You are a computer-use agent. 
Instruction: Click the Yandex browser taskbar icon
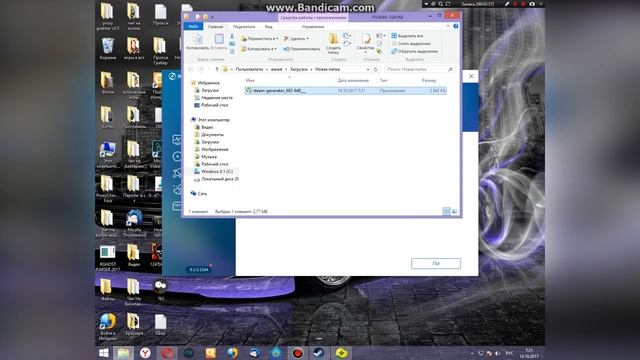145,353
